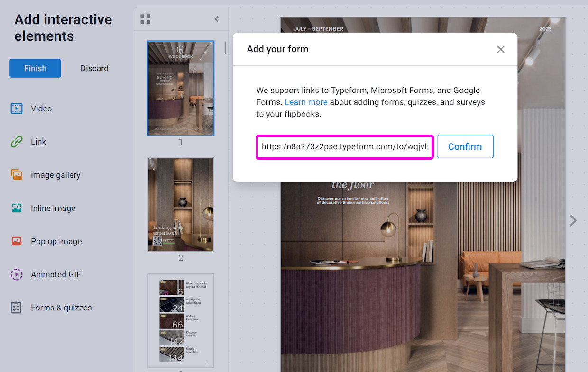This screenshot has height=372, width=588.
Task: Choose the Image gallery icon
Action: point(17,175)
